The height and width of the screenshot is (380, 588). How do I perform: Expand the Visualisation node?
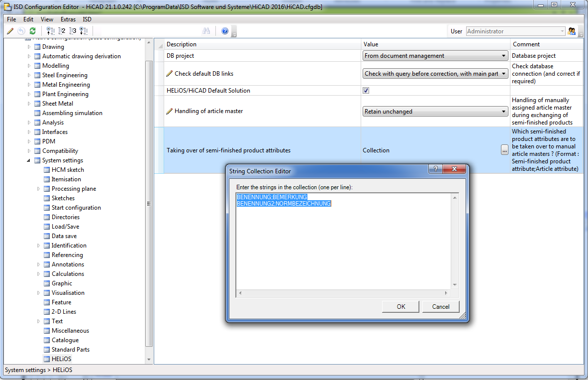[38, 293]
